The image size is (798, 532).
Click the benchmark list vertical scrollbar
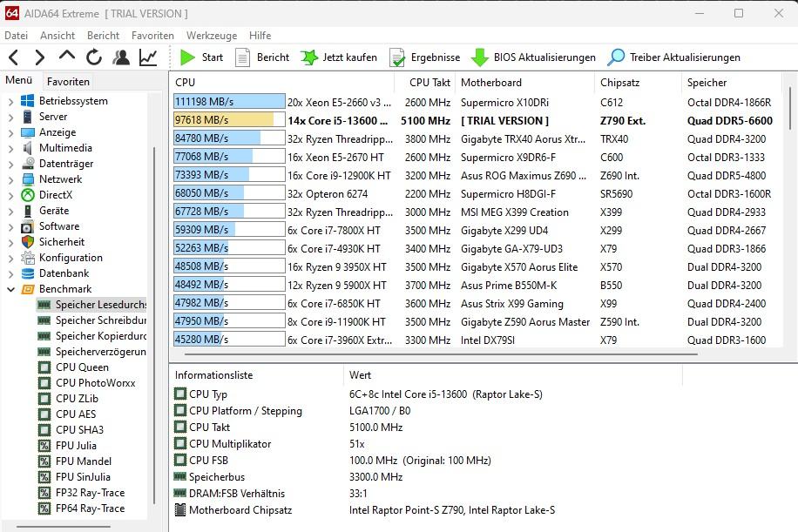click(x=790, y=108)
